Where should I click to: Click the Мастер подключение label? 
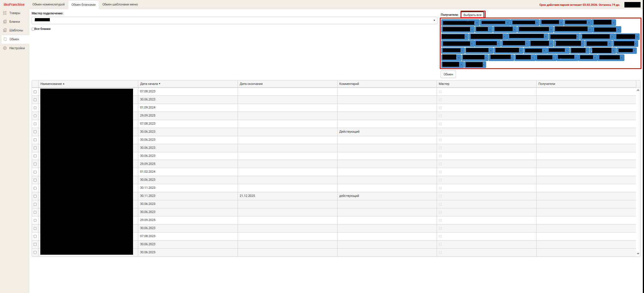[x=48, y=13]
